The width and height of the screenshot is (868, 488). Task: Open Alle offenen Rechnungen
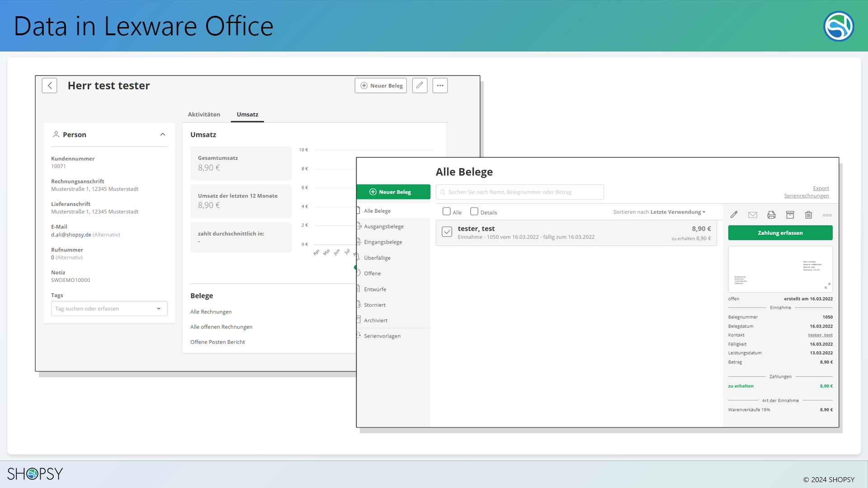[221, 327]
